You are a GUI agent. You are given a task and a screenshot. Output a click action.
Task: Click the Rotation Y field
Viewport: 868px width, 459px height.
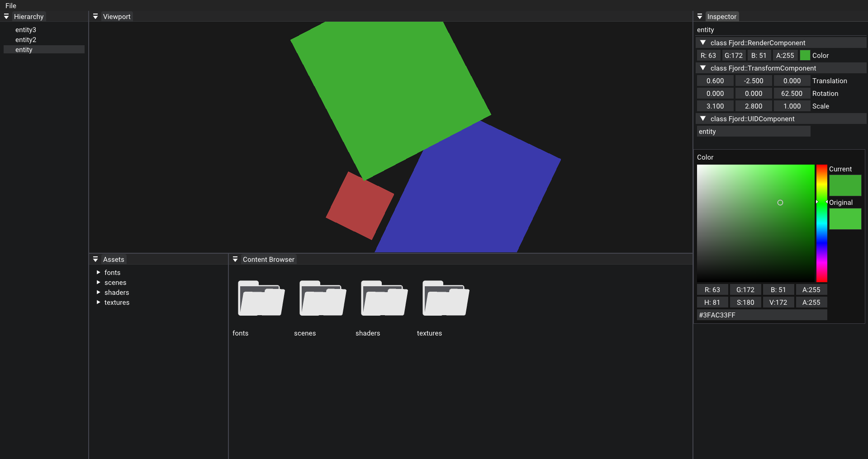coord(754,94)
